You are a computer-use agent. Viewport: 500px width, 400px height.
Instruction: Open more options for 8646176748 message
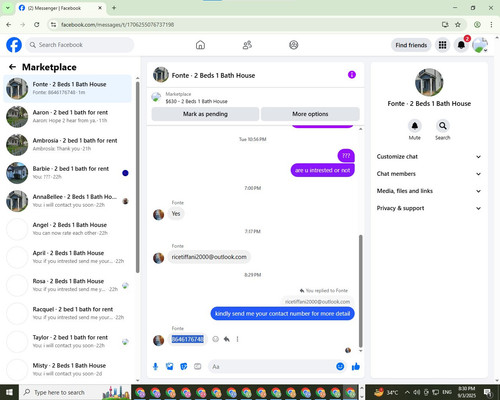point(237,339)
